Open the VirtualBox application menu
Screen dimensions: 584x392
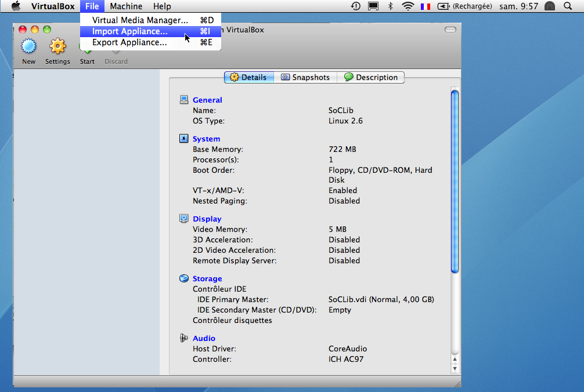coord(52,6)
